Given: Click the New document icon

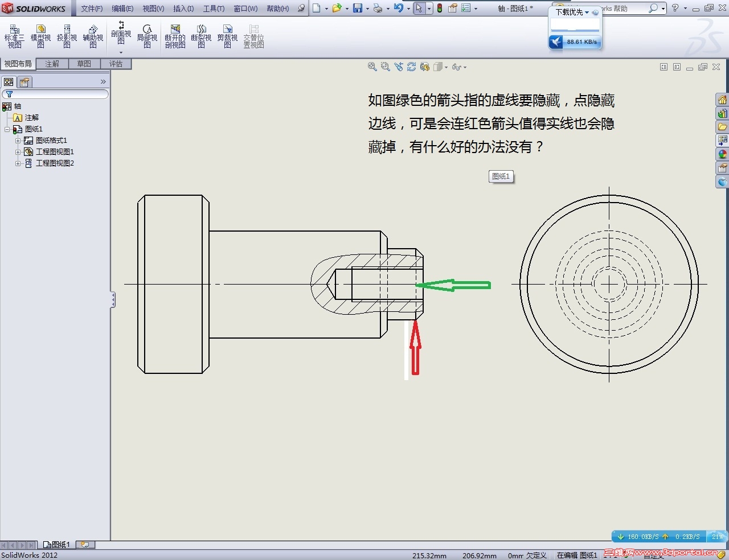Looking at the screenshot, I should coord(317,8).
